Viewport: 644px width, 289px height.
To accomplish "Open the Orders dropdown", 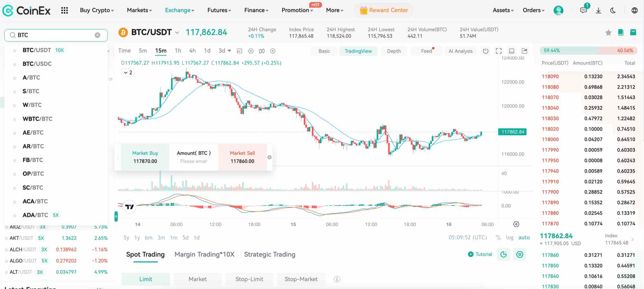I will (534, 10).
